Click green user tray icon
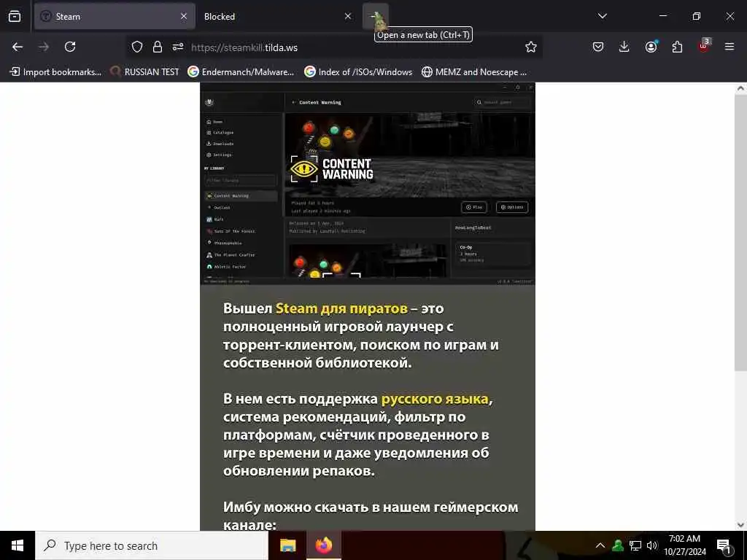 618,545
